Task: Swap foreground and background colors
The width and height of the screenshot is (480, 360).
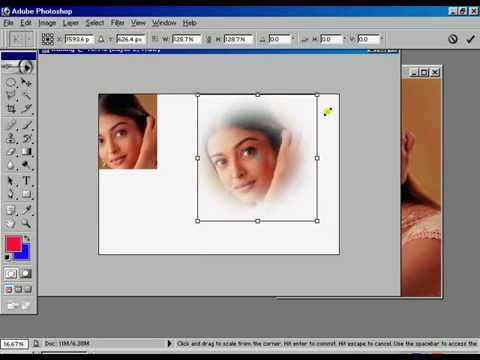Action: [27, 239]
